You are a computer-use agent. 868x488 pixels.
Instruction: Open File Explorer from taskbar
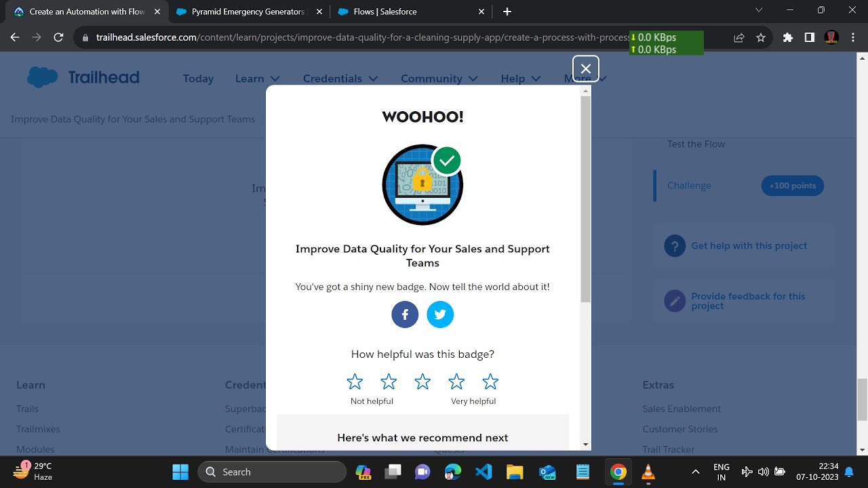(514, 472)
